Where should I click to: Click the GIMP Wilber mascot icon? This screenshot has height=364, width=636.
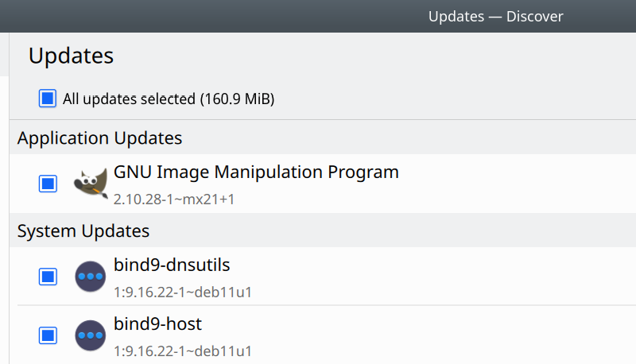tap(91, 184)
